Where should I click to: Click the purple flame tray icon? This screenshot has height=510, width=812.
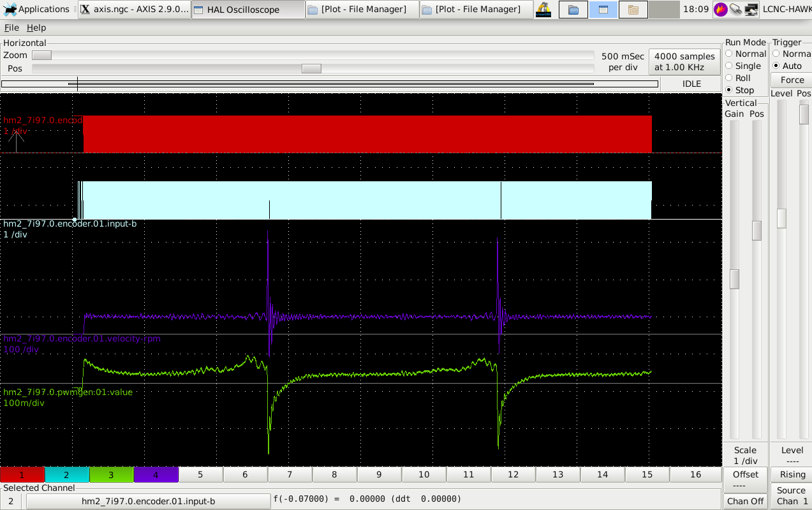pos(721,10)
